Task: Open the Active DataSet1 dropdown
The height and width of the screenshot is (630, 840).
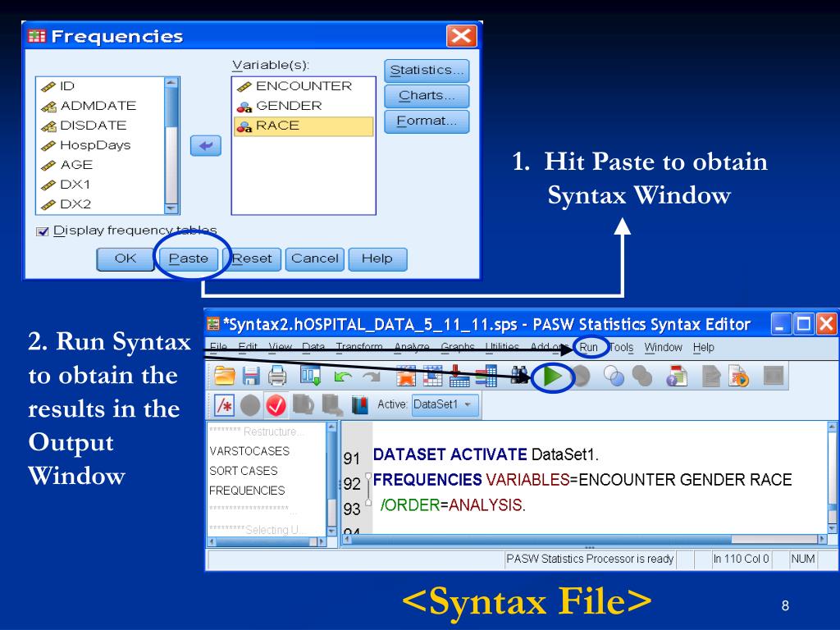Action: [444, 404]
